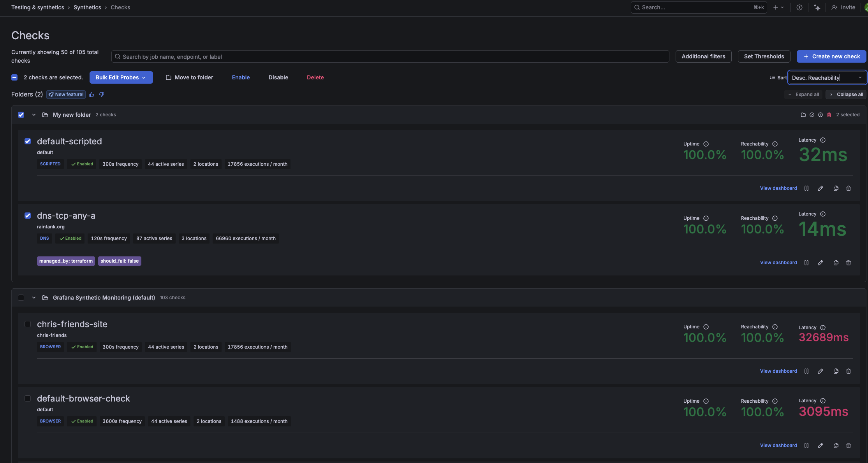Open the Sort dropdown showing Desc. Reachability
Screen dimensions: 868x463
click(x=827, y=77)
